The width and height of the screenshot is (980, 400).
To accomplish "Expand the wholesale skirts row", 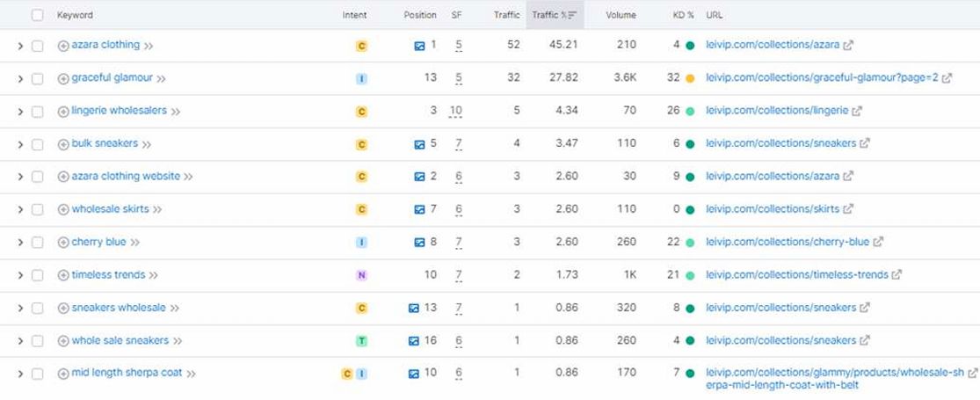I will (20, 210).
